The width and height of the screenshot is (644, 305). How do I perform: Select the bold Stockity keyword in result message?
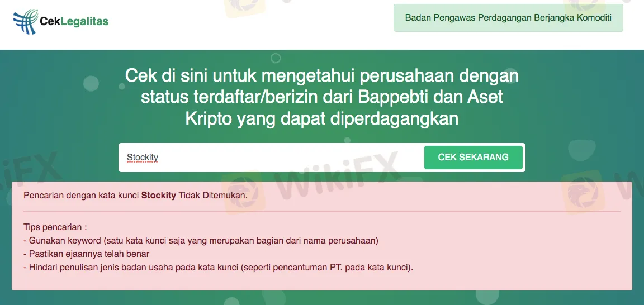point(159,196)
